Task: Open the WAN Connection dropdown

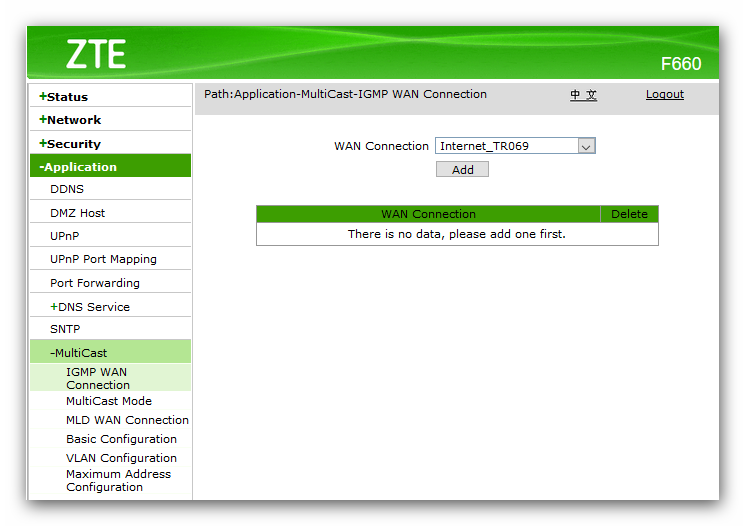Action: [515, 146]
